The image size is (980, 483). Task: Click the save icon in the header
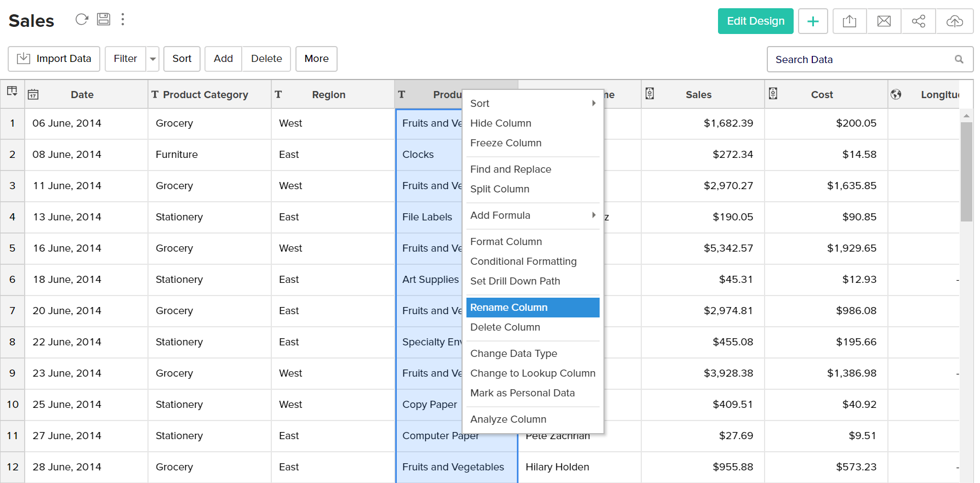pyautogui.click(x=104, y=20)
